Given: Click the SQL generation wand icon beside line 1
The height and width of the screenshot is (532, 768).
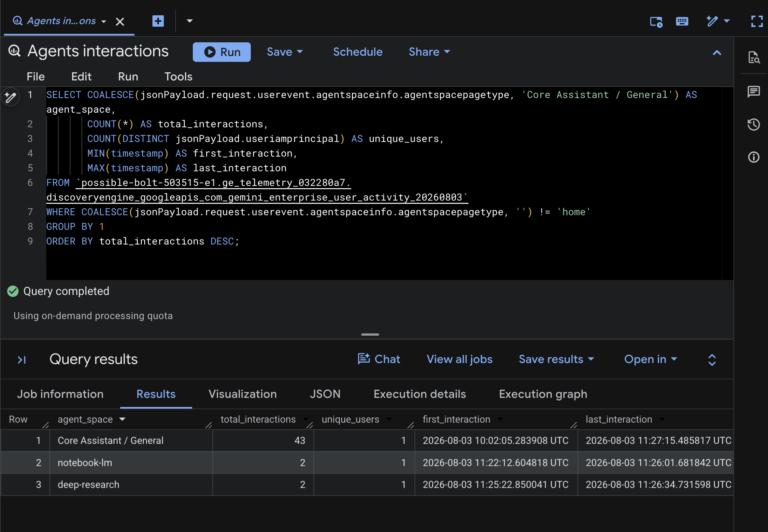Looking at the screenshot, I should pyautogui.click(x=10, y=97).
